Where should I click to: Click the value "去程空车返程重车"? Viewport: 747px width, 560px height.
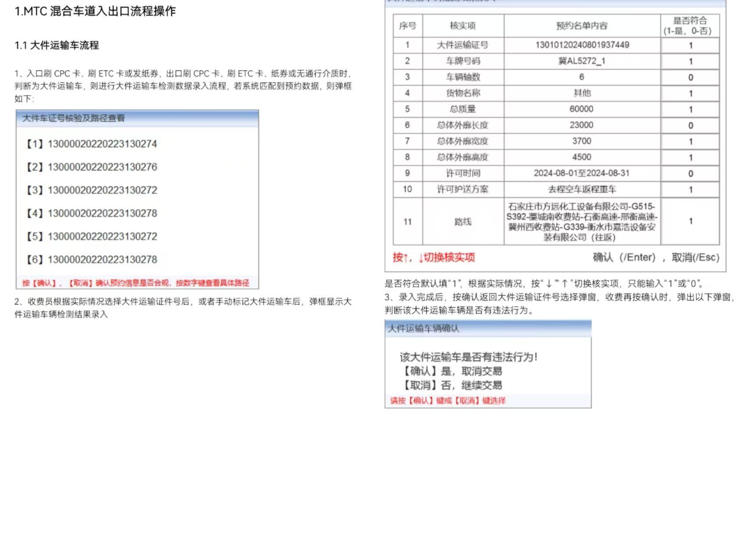point(582,189)
